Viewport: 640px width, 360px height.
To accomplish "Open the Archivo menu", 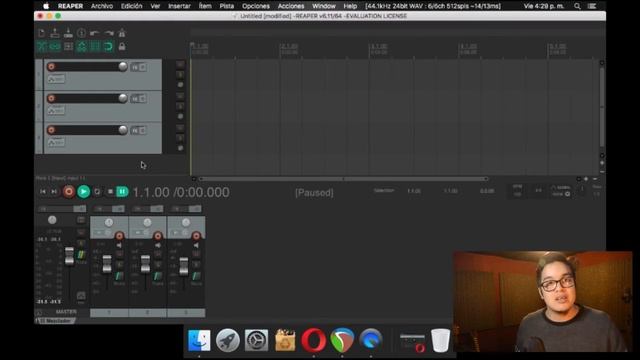I will coord(102,6).
